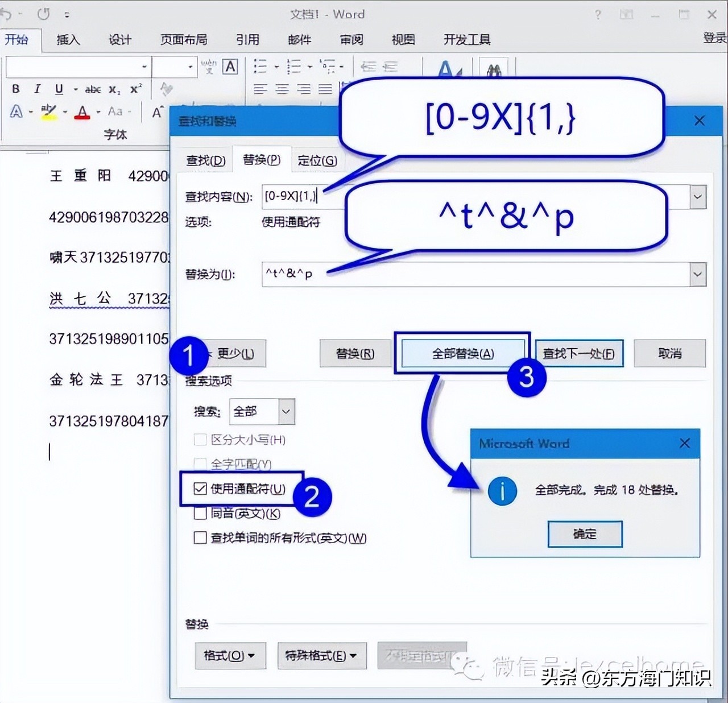Toggle the 区分大小写 case sensitivity checkbox
The height and width of the screenshot is (703, 728).
click(200, 440)
